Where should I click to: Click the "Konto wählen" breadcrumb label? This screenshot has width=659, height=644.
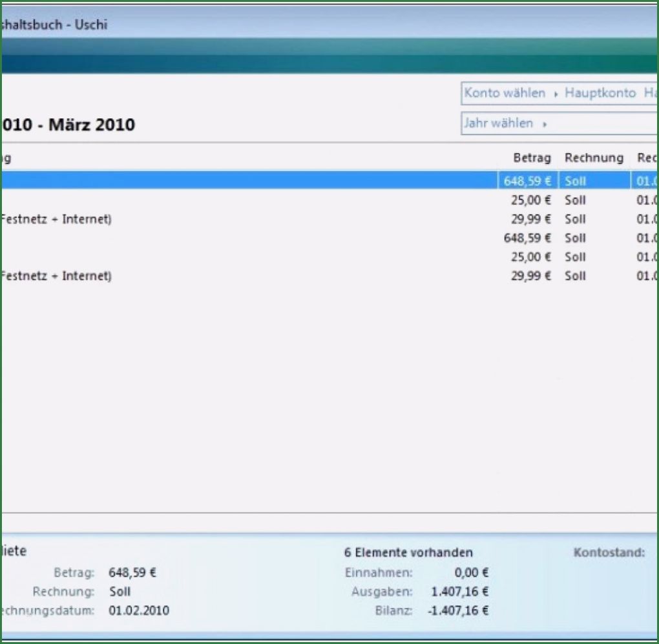(x=504, y=93)
